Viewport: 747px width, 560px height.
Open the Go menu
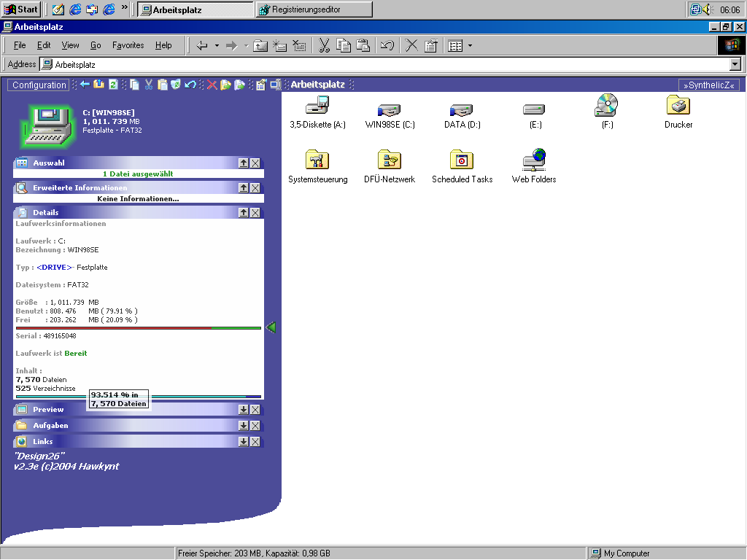[96, 45]
